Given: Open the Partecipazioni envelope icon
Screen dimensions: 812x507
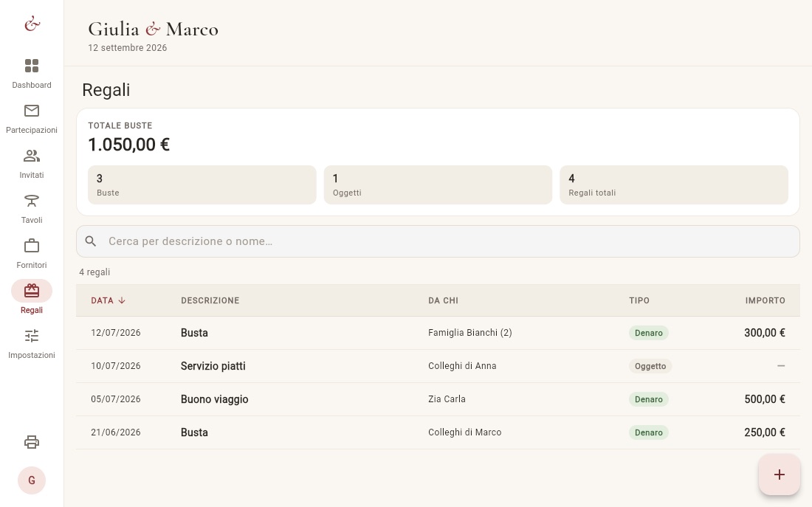Looking at the screenshot, I should [32, 111].
